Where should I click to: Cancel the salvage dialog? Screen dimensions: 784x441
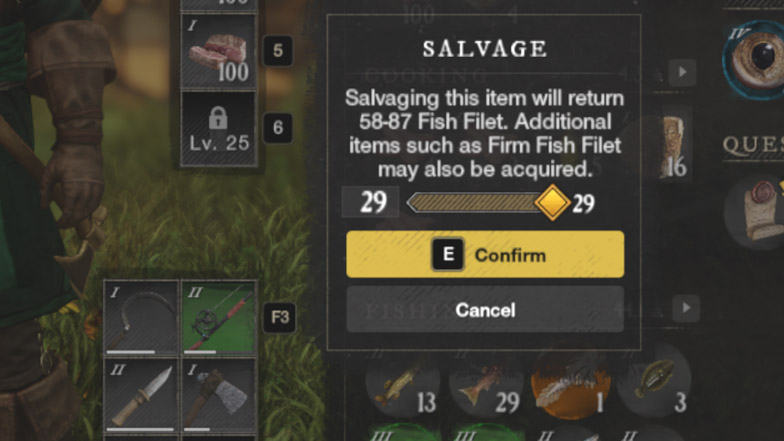tap(485, 310)
